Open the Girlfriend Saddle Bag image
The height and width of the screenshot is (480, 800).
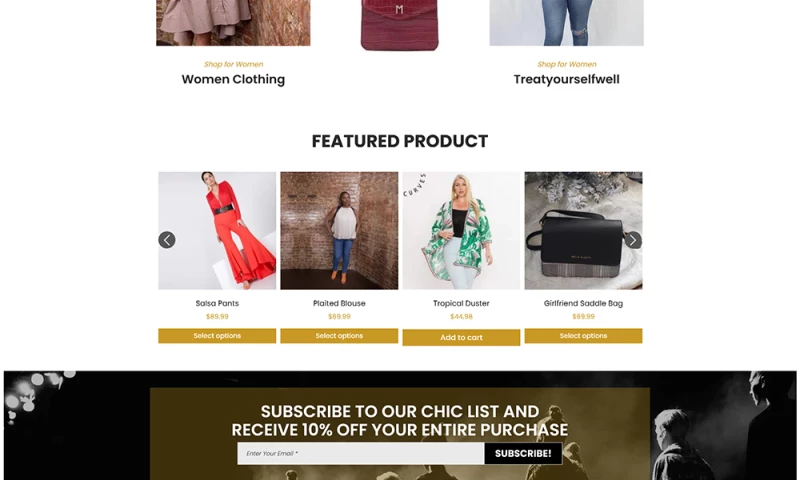coord(583,231)
